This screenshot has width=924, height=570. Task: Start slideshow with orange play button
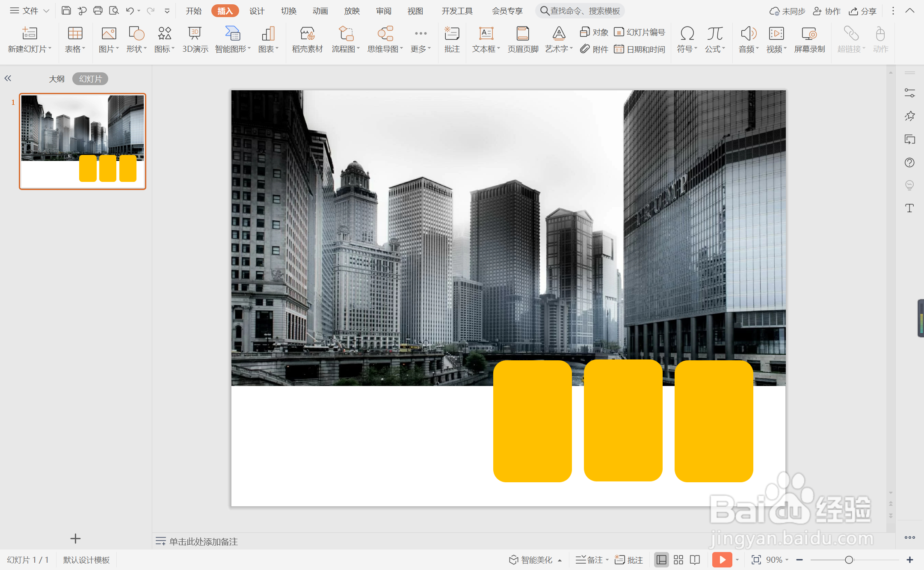[x=722, y=560]
